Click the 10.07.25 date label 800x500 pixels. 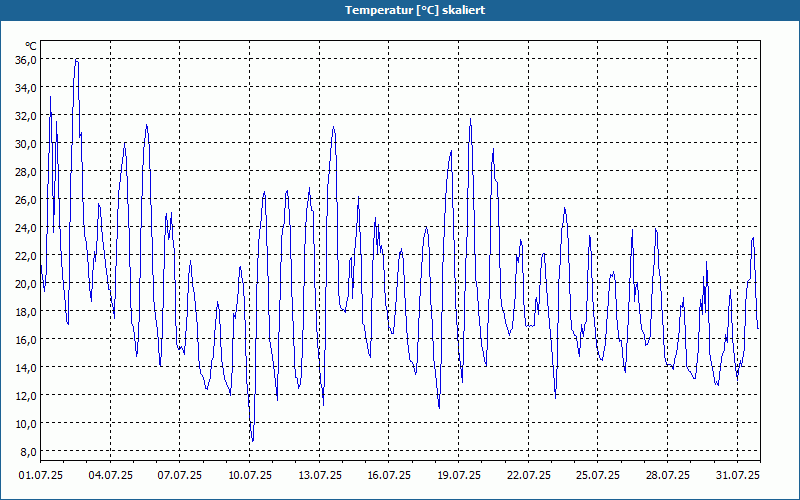click(x=249, y=476)
